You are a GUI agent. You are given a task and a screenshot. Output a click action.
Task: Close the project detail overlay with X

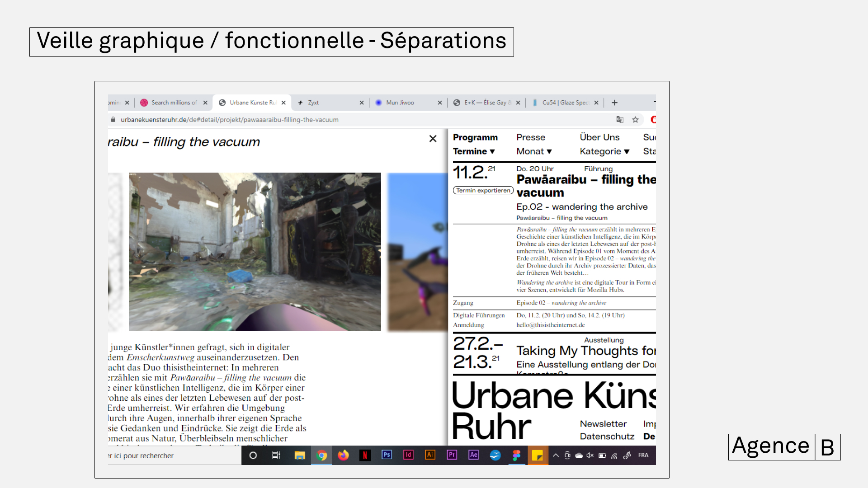click(x=433, y=139)
